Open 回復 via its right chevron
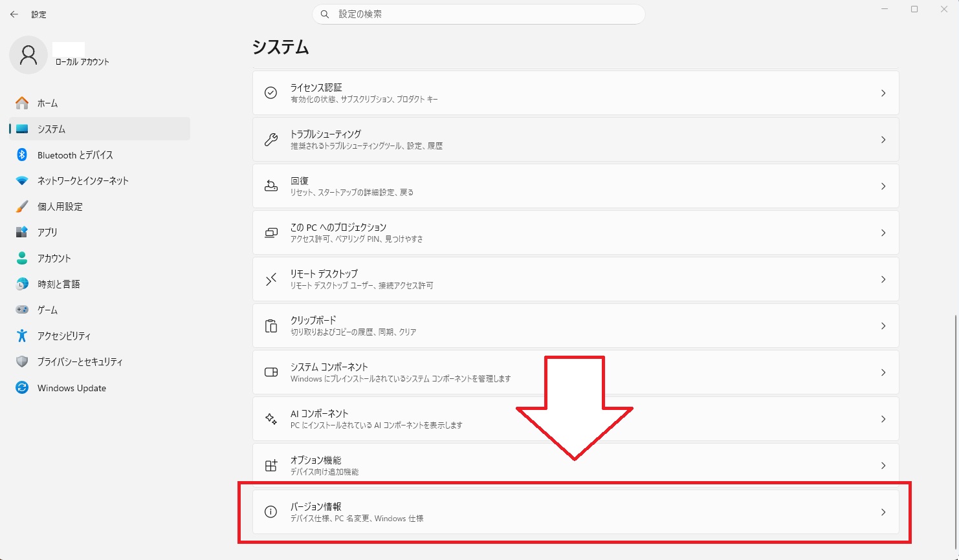The image size is (959, 560). [883, 186]
